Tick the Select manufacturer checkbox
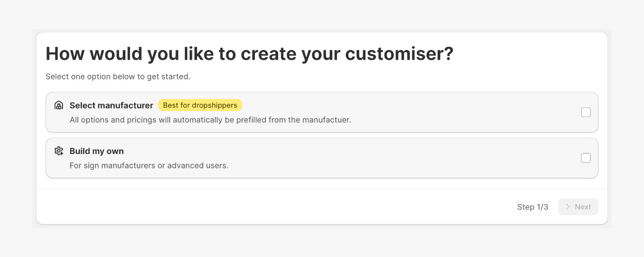Screen dimensions: 644x257 586,112
